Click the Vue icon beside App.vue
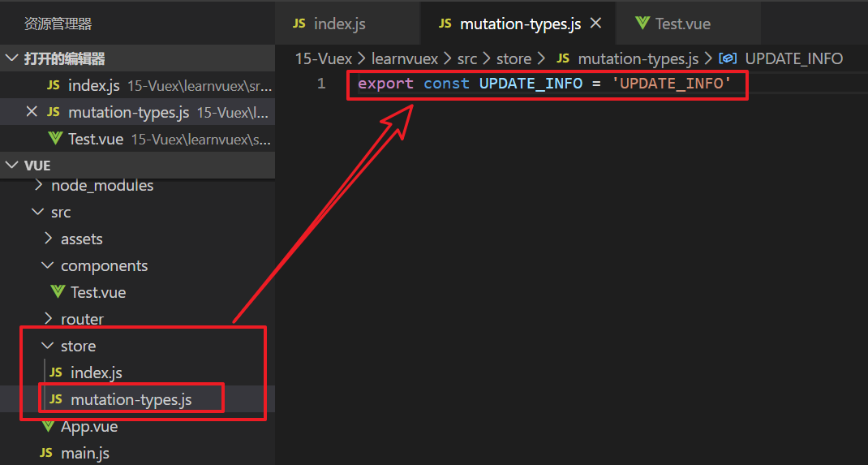The height and width of the screenshot is (465, 868). click(49, 426)
